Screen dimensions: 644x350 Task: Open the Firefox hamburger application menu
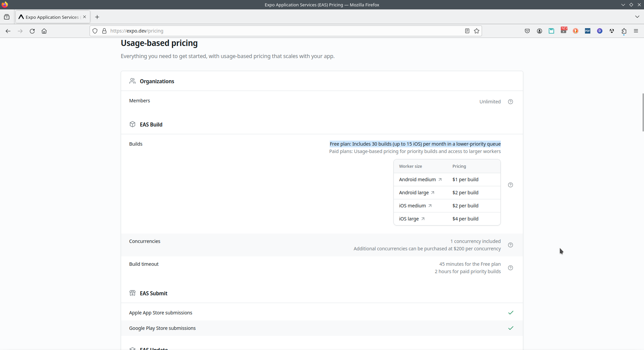[636, 31]
